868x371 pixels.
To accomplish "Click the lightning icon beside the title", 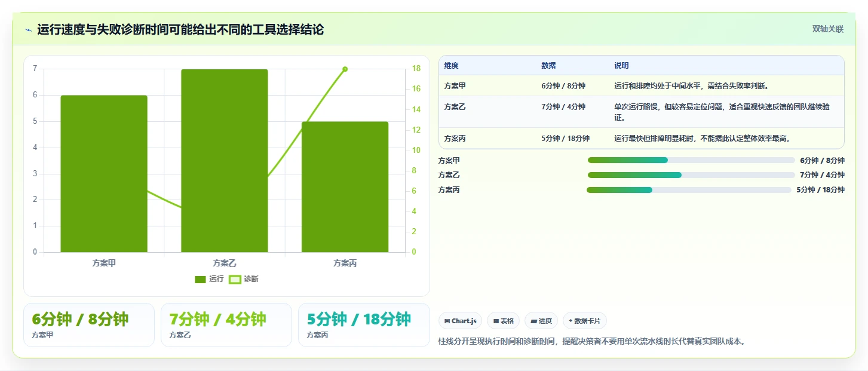I will click(28, 30).
